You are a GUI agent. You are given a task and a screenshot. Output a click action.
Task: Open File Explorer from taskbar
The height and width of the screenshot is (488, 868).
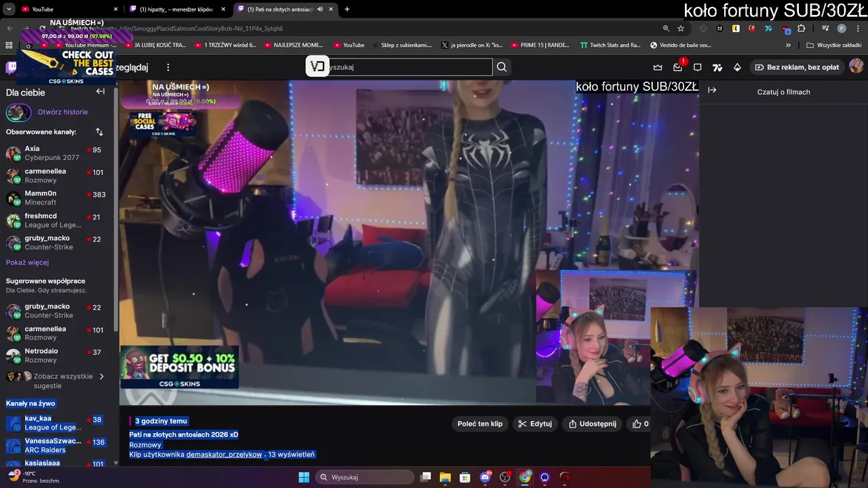tap(445, 477)
